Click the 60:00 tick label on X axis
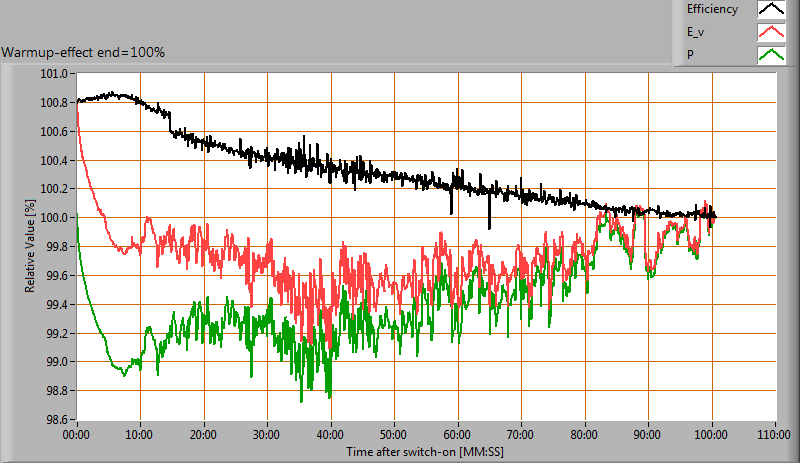800x463 pixels. (x=458, y=436)
